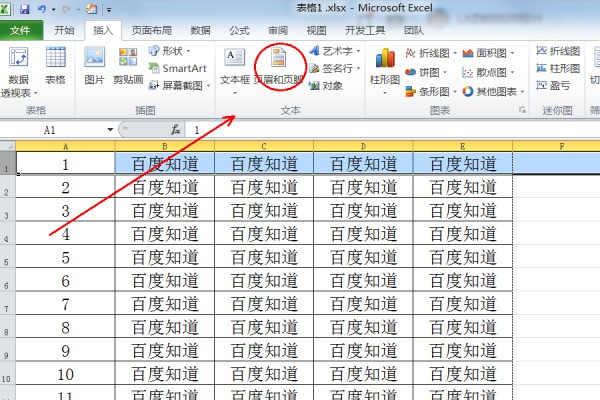Insert 页眉和页脚 header and footer

click(x=279, y=66)
